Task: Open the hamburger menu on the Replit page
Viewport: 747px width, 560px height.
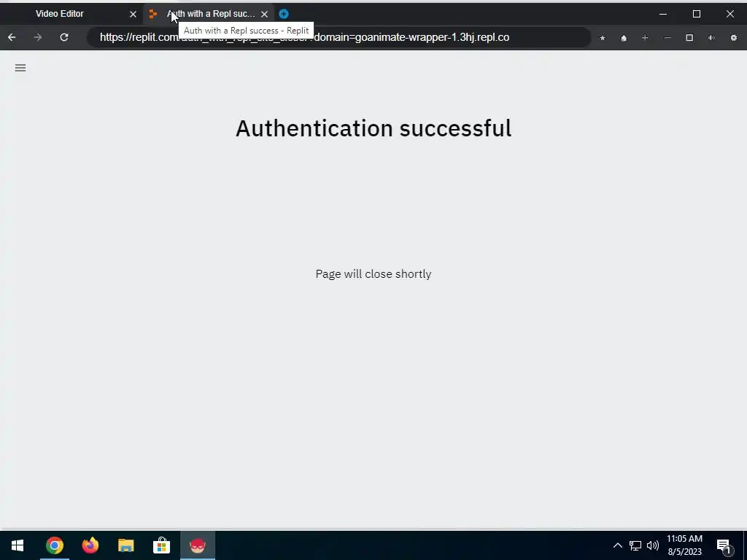Action: pos(20,68)
